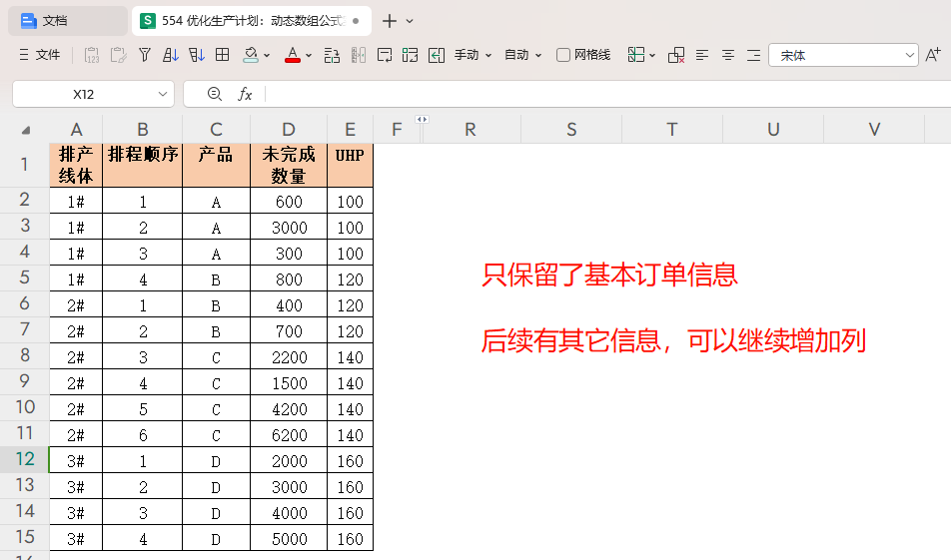Viewport: 951px width, 560px height.
Task: Click the UHP header cell
Action: pyautogui.click(x=350, y=165)
